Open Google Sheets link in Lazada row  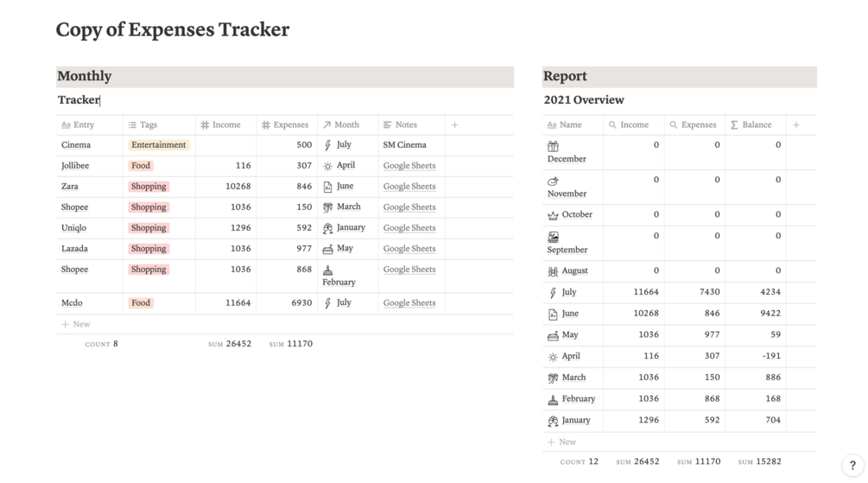coord(409,249)
